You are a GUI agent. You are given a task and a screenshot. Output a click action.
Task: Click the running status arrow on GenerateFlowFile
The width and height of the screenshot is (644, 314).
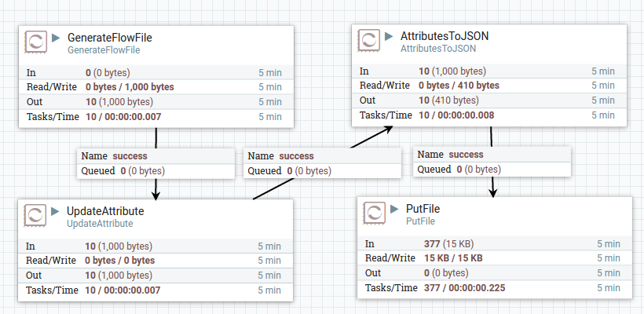click(57, 38)
